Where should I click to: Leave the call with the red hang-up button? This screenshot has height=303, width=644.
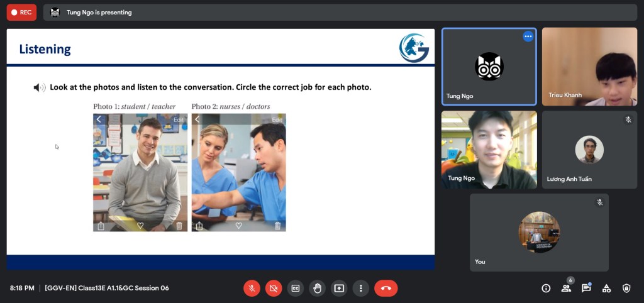pyautogui.click(x=386, y=288)
